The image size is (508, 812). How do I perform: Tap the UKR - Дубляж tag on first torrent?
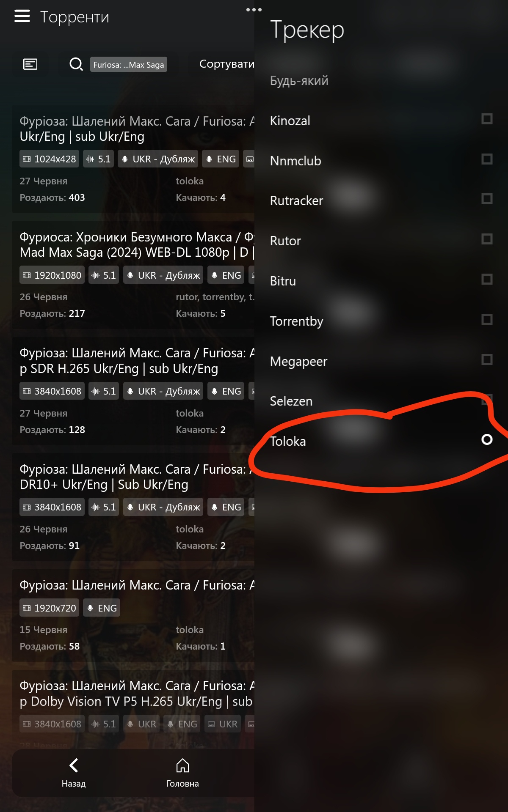click(x=158, y=159)
